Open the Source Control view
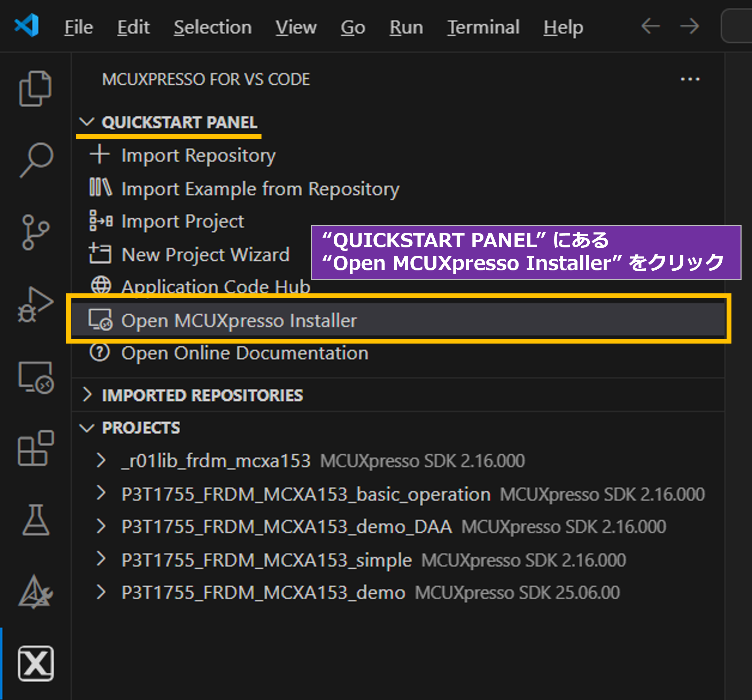 [x=35, y=232]
